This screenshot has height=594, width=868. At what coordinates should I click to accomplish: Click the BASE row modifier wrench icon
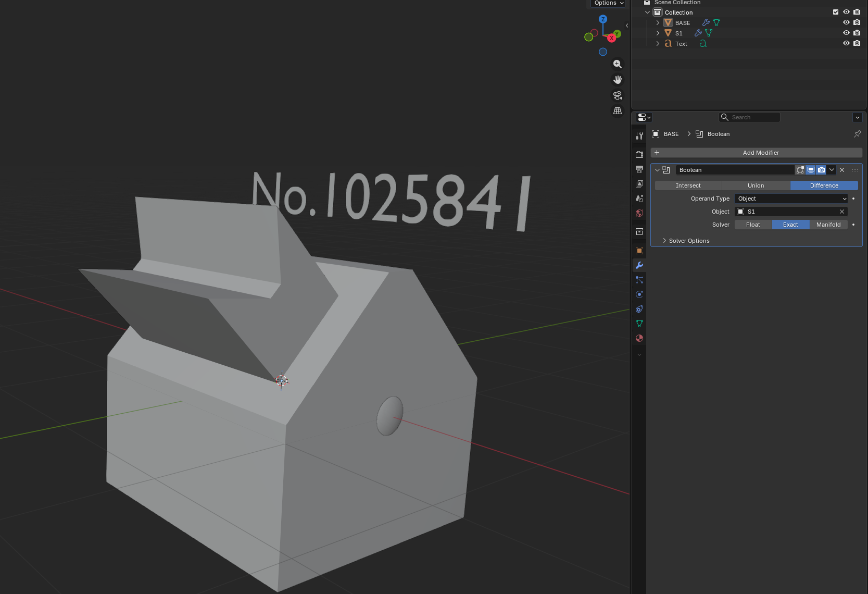tap(706, 23)
